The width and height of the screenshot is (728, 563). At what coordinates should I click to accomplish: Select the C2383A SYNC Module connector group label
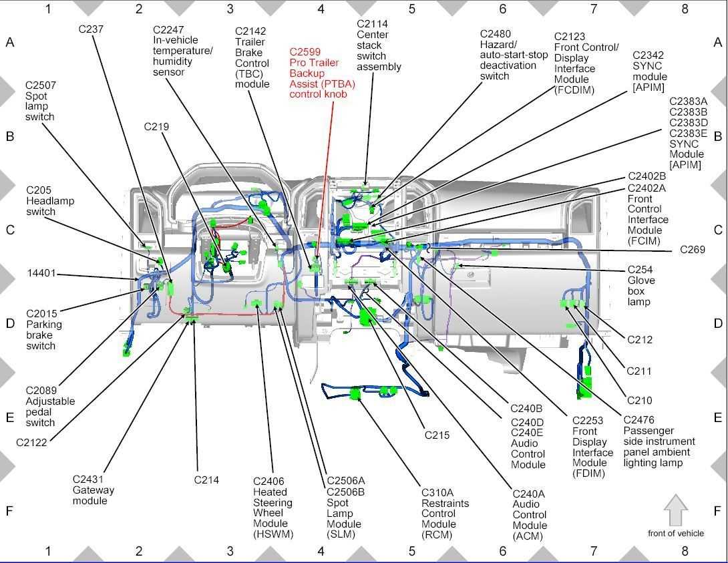coord(689,133)
